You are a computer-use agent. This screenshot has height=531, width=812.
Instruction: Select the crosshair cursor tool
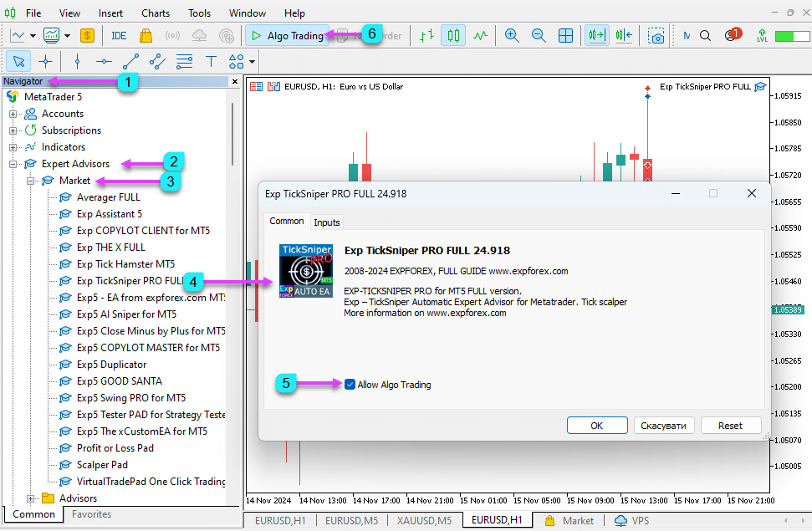pyautogui.click(x=45, y=61)
